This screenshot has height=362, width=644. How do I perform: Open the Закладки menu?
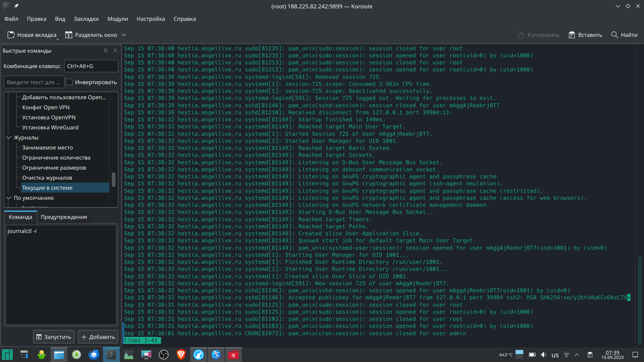[x=86, y=19]
